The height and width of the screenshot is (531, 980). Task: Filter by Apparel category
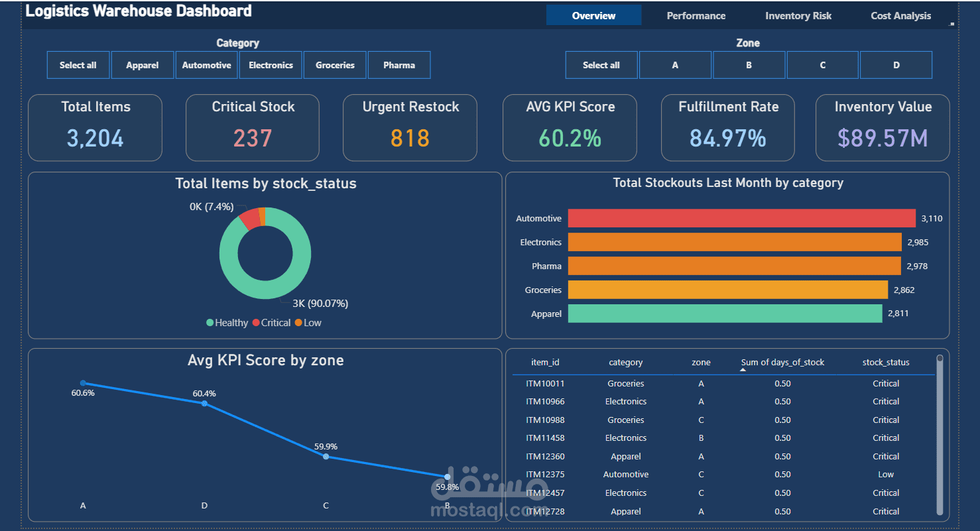pos(143,65)
